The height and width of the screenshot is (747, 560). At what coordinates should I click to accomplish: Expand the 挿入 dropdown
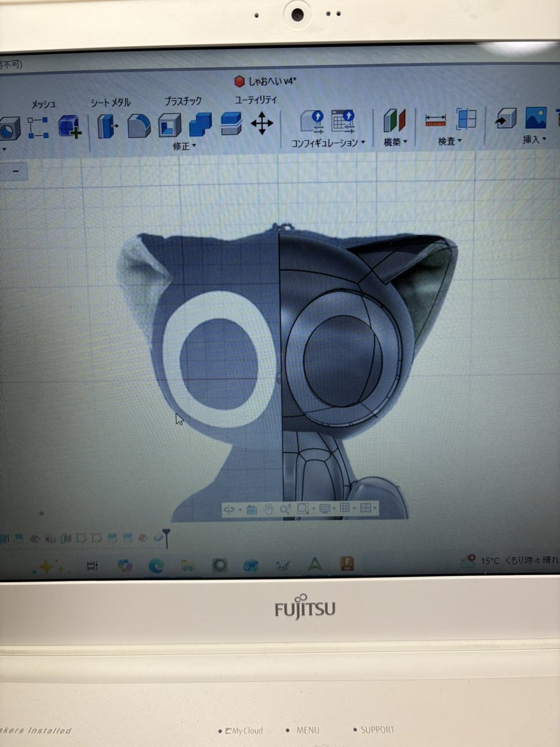coord(534,139)
